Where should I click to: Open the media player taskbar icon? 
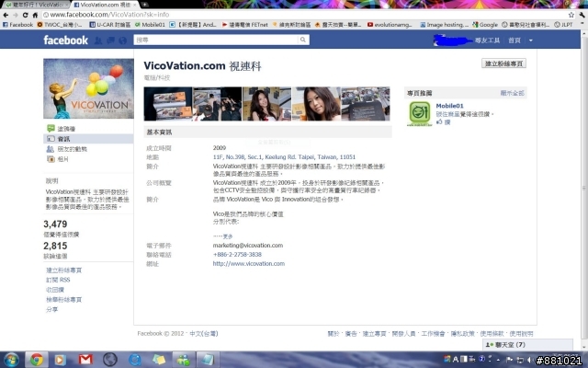(60, 360)
